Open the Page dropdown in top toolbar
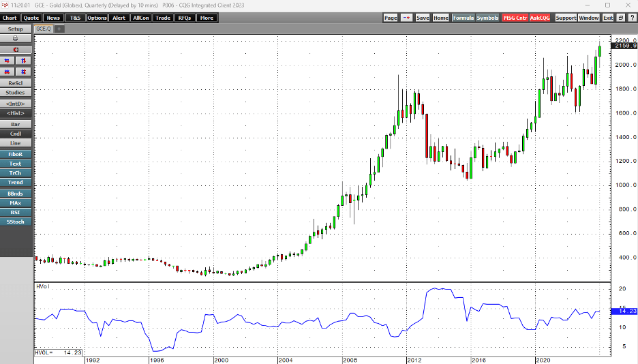 click(390, 18)
